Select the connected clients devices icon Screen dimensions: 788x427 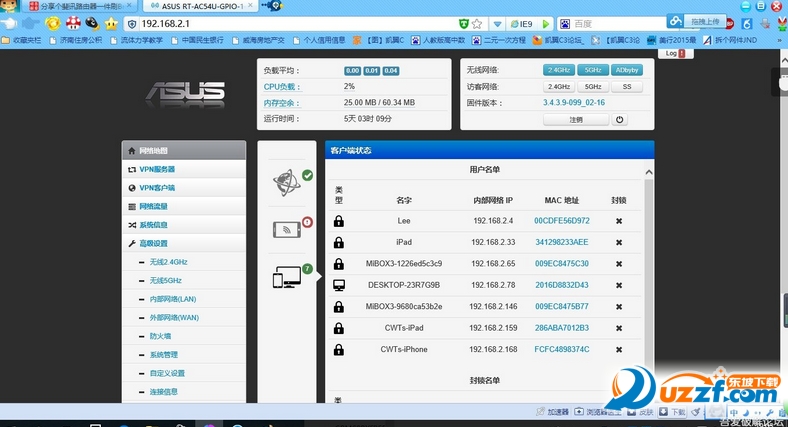(287, 277)
